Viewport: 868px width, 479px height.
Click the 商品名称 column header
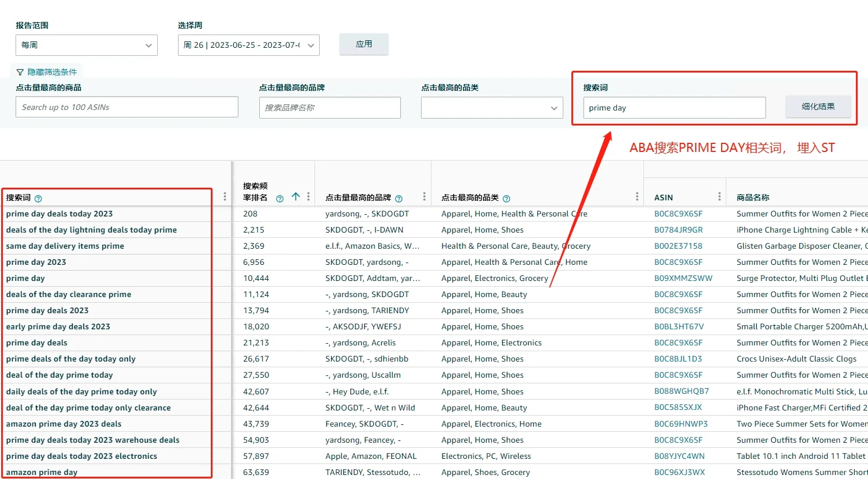(x=753, y=197)
